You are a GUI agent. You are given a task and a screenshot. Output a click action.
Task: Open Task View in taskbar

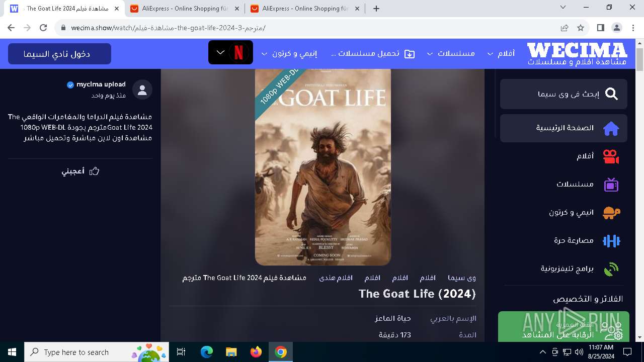click(181, 352)
